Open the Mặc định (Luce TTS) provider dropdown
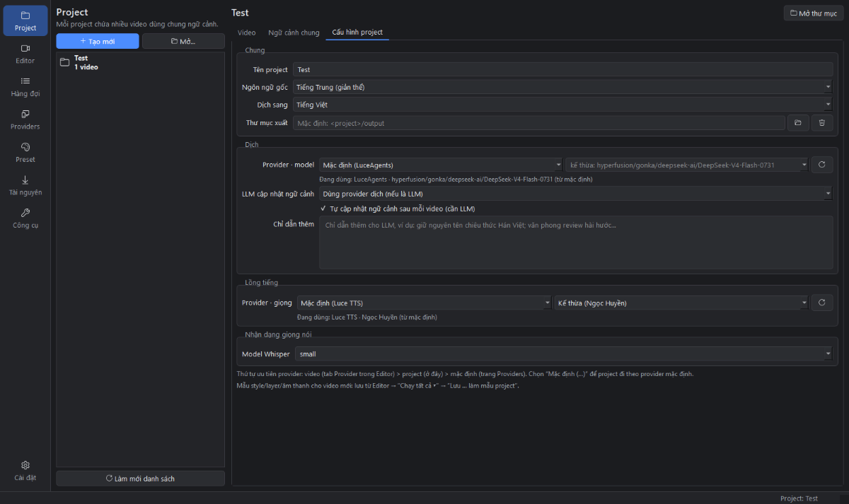849x504 pixels. click(x=424, y=303)
